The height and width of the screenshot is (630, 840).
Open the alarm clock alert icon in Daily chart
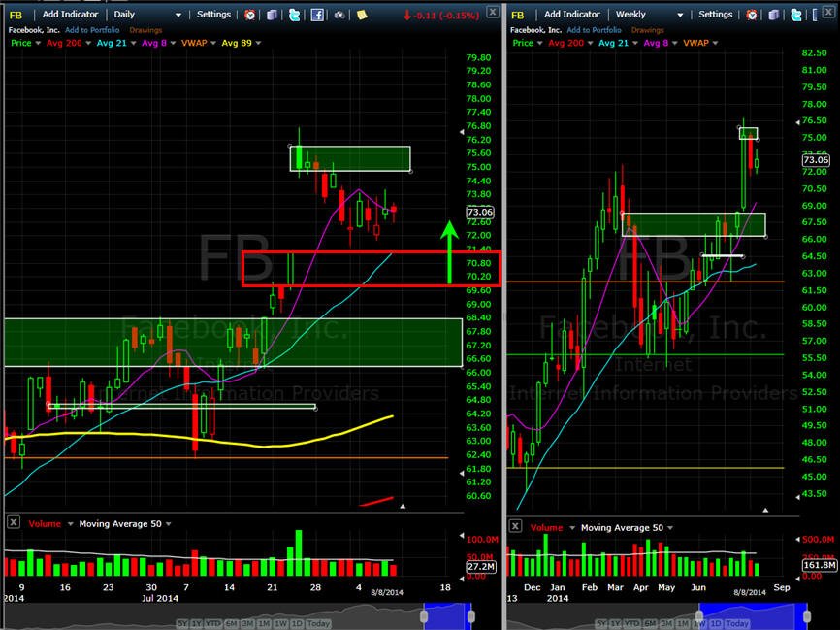click(249, 15)
